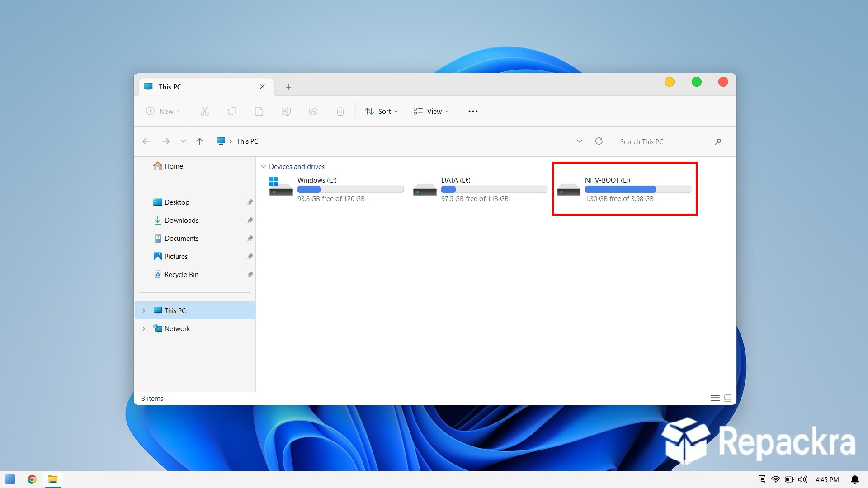
Task: Switch to details view in status bar
Action: click(x=715, y=398)
